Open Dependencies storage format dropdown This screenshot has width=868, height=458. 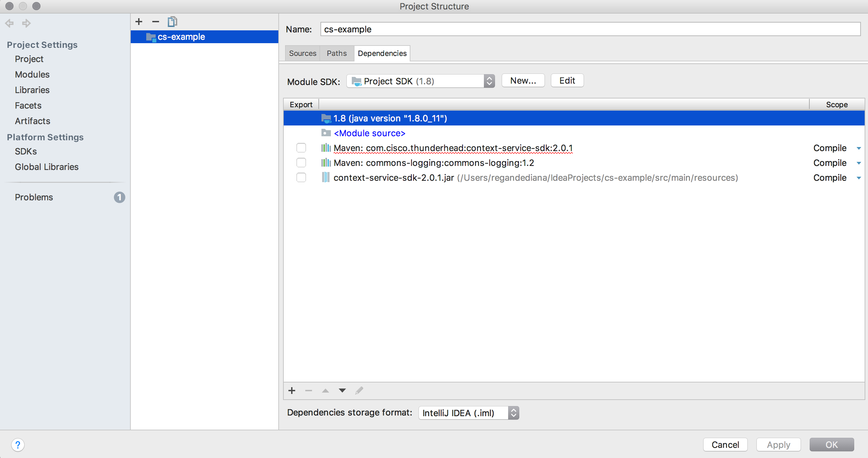click(469, 413)
